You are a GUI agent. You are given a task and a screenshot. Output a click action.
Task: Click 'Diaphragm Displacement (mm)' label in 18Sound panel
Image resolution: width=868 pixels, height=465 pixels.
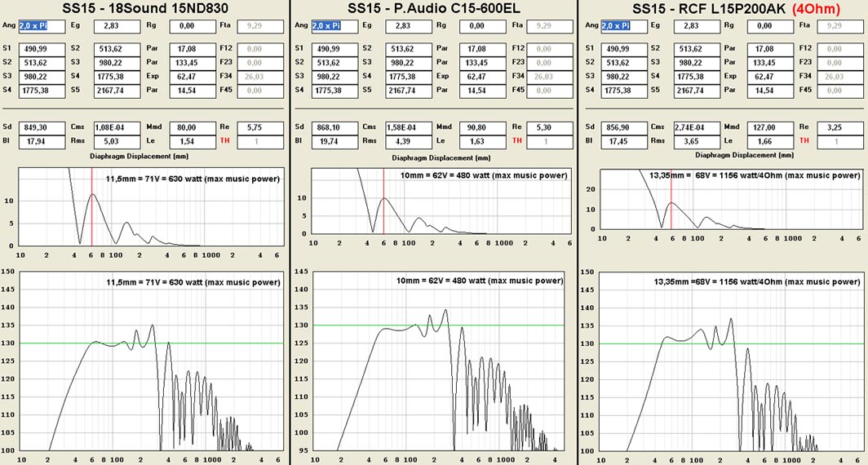[139, 157]
